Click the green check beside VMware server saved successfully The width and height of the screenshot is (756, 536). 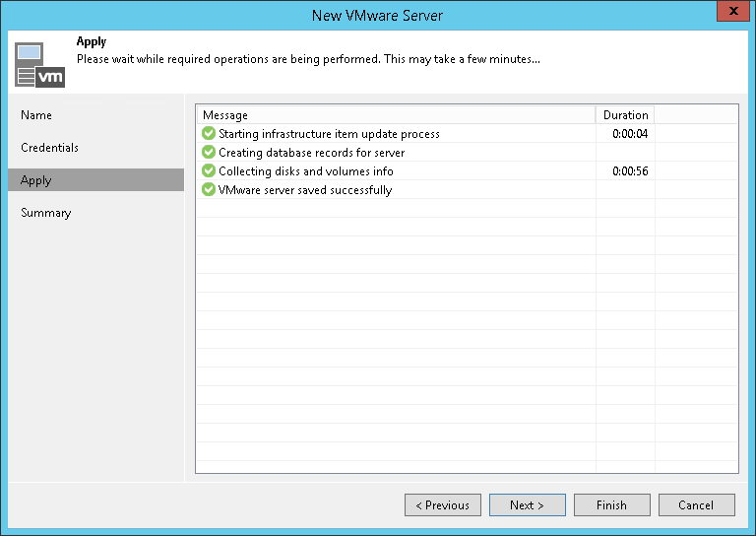209,189
